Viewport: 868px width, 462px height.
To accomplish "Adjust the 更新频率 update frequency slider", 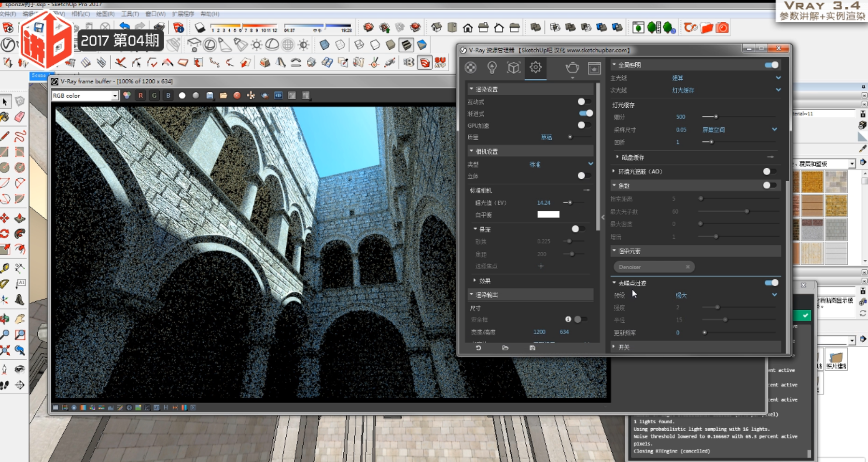I will coord(704,332).
